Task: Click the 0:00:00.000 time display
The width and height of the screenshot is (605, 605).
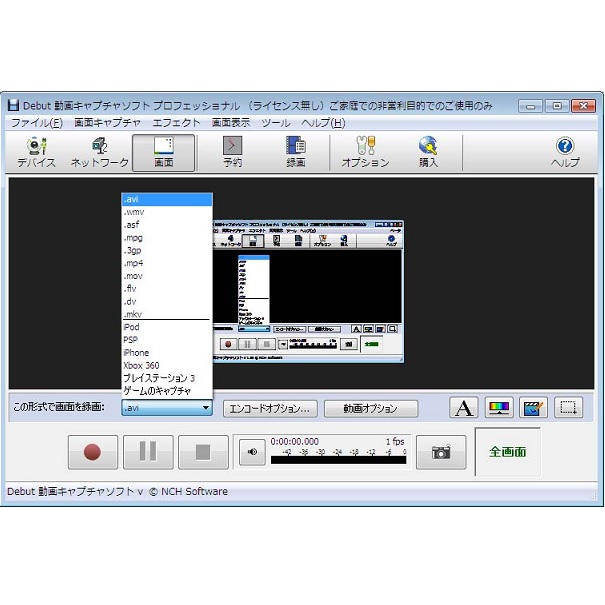Action: 294,441
